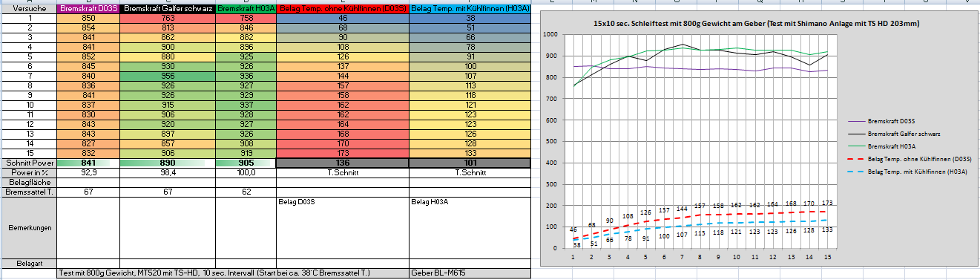The height and width of the screenshot is (280, 980).
Task: Click table cell with value 919
Action: tap(246, 153)
